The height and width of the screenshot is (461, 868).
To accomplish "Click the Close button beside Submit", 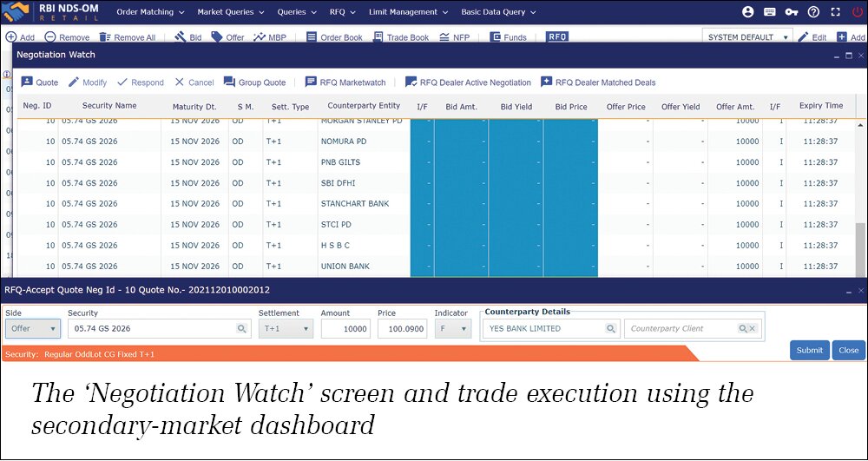I will (848, 350).
